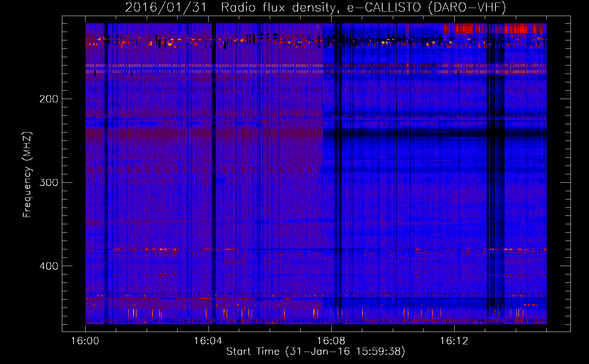Image resolution: width=589 pixels, height=364 pixels.
Task: Click the 300 frequency tick label
Action: click(49, 182)
